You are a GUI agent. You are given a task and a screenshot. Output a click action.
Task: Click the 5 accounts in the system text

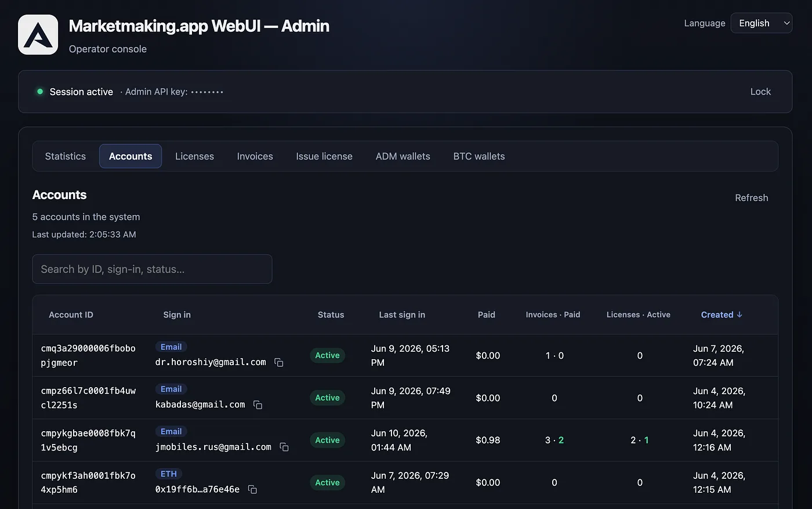click(x=86, y=216)
